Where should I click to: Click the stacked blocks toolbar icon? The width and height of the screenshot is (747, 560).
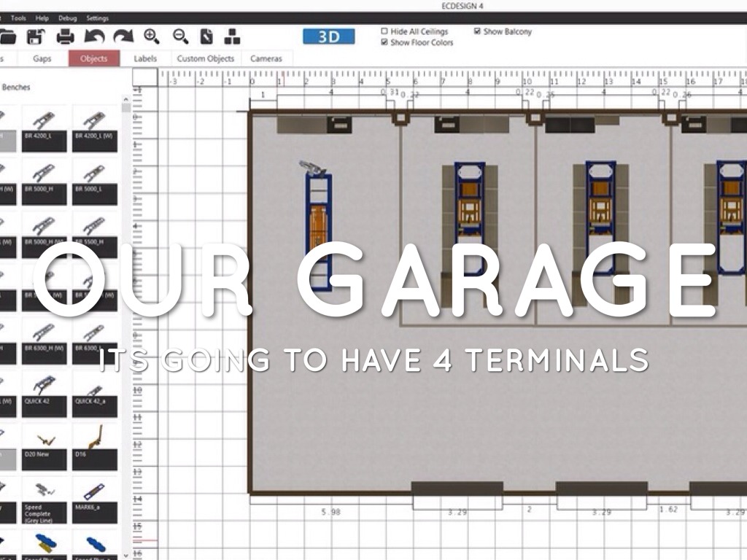(232, 36)
